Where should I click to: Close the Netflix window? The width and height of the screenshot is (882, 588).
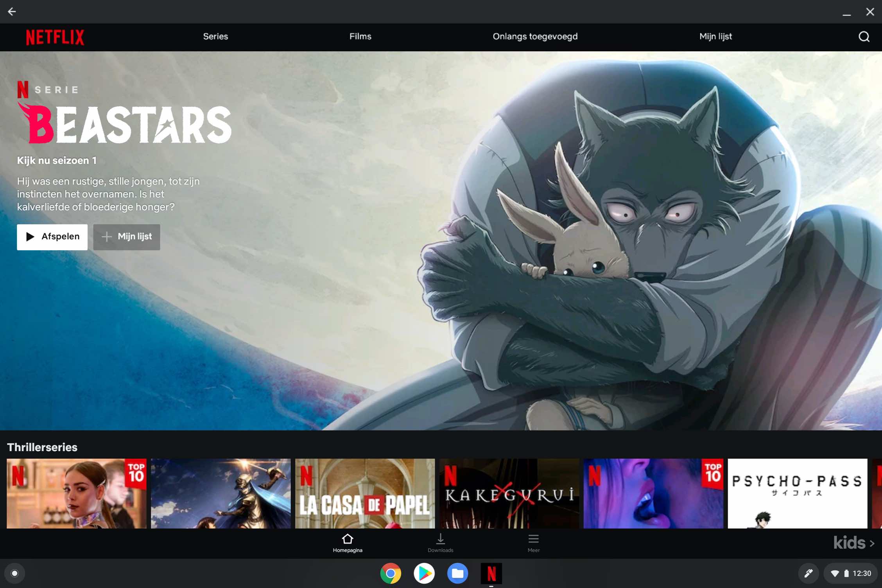870,12
